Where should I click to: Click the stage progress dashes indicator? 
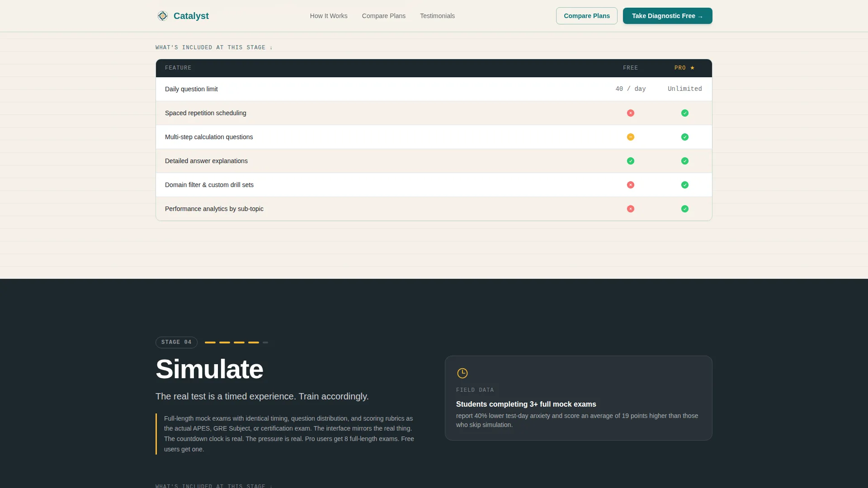point(236,343)
